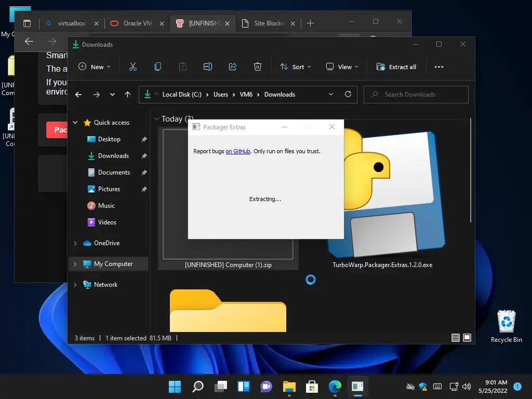Click the Copy icon in Explorer toolbar
This screenshot has width=532, height=399.
[x=158, y=67]
